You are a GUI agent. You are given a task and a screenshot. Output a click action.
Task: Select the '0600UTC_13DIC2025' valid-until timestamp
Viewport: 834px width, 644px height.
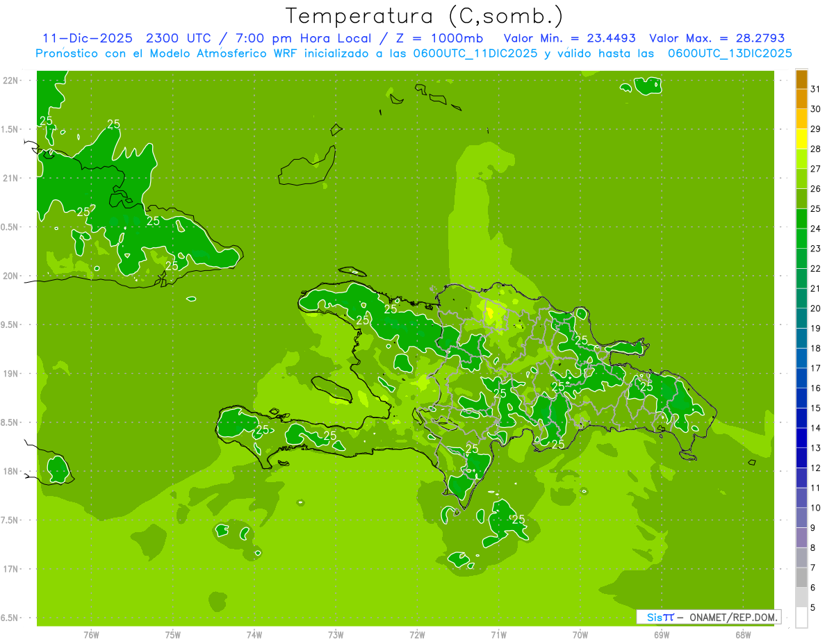pyautogui.click(x=730, y=53)
